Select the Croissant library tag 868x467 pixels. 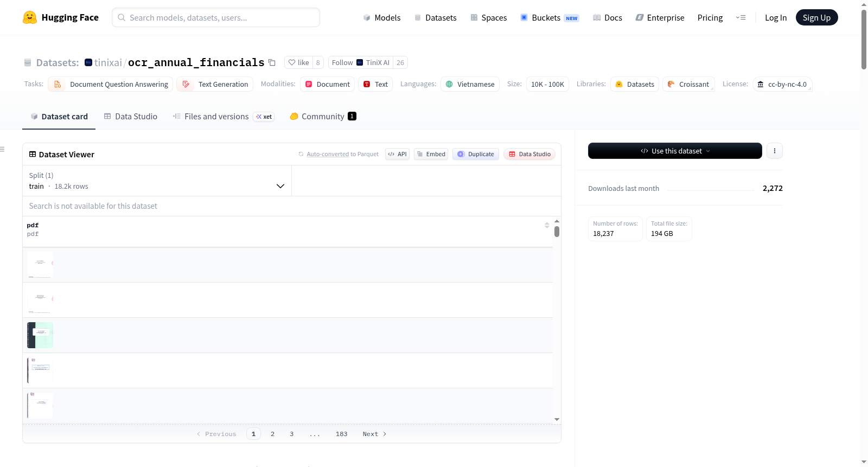click(688, 84)
